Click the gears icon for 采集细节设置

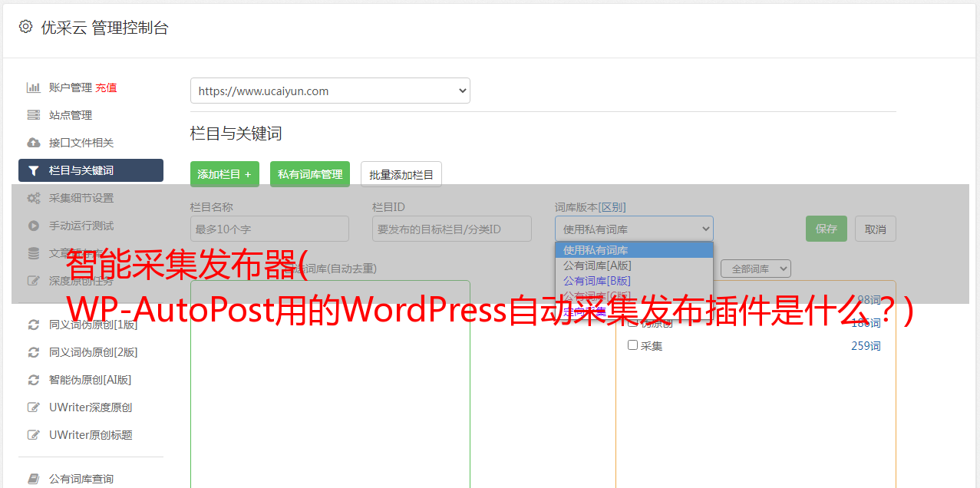34,198
